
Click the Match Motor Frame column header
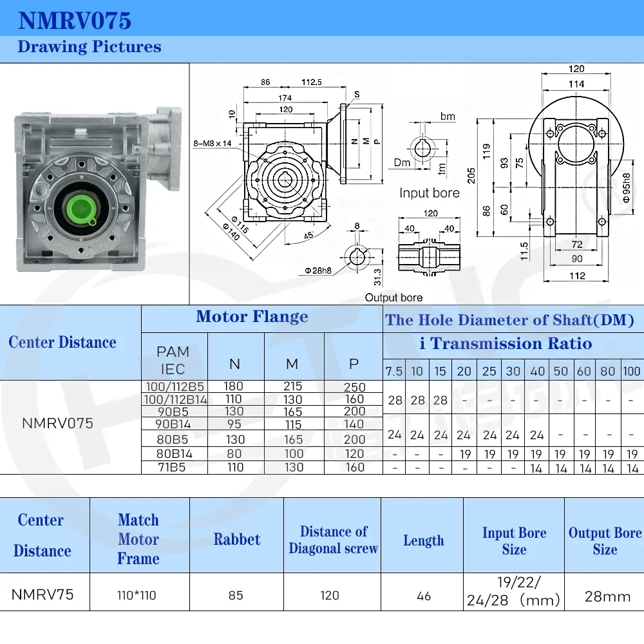click(x=139, y=539)
